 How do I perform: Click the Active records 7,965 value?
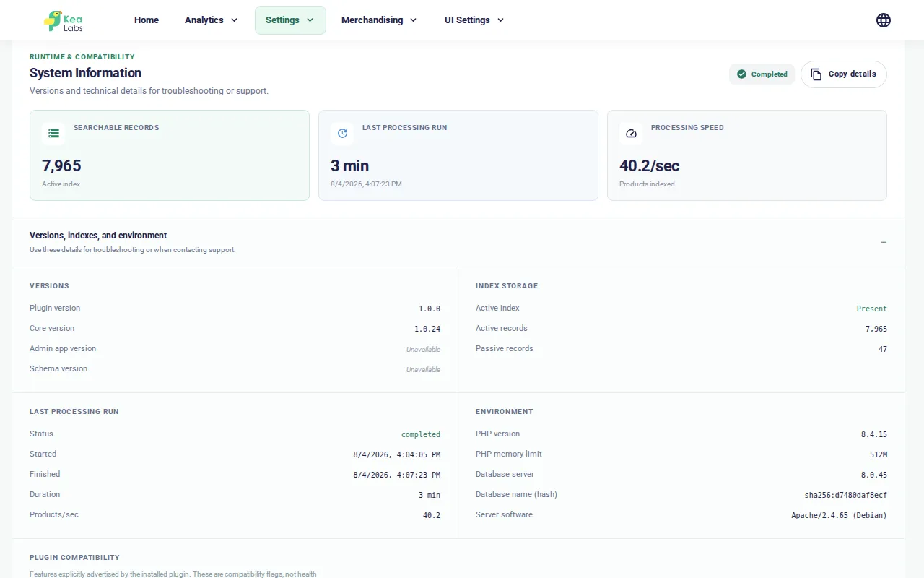[876, 329]
